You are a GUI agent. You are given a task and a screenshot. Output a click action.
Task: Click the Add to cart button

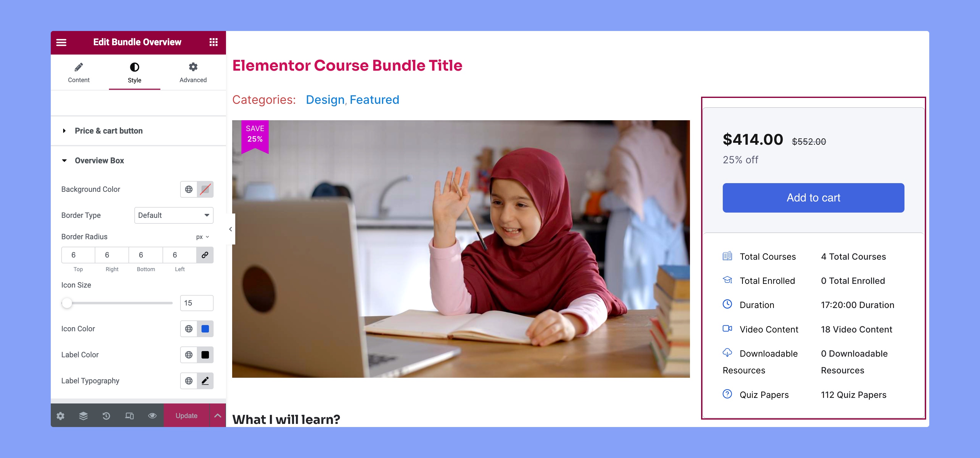[x=813, y=198]
